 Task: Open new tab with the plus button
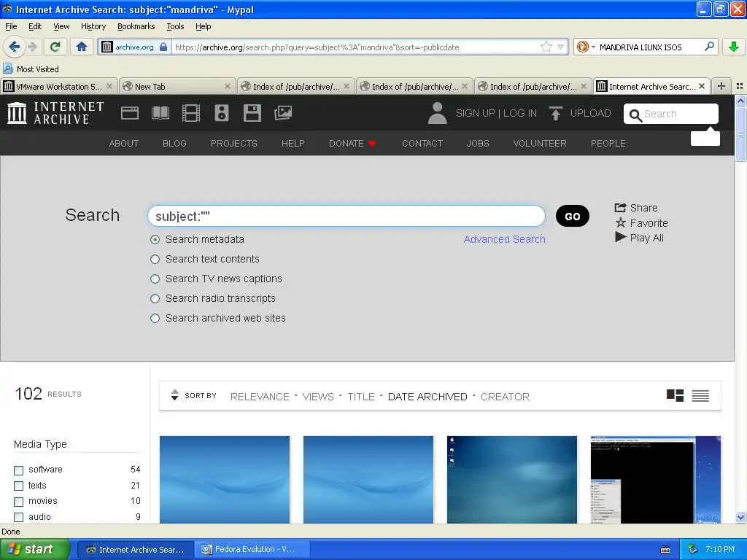click(x=721, y=86)
